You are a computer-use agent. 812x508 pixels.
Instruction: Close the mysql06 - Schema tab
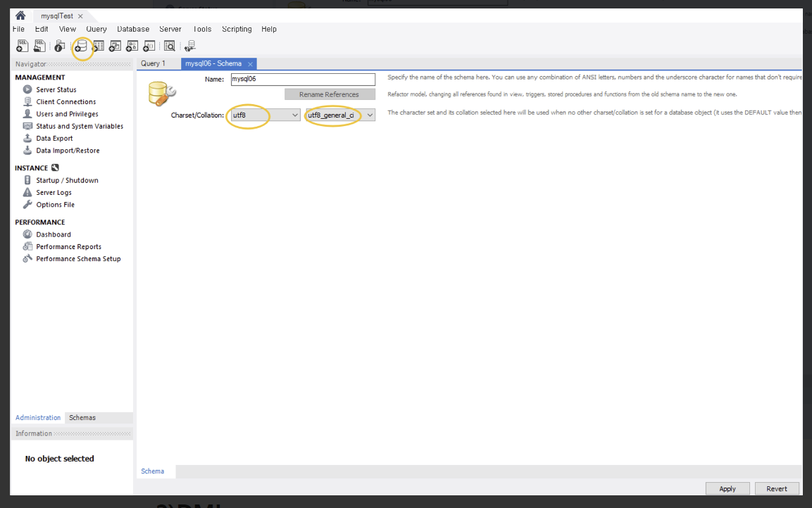click(x=250, y=64)
